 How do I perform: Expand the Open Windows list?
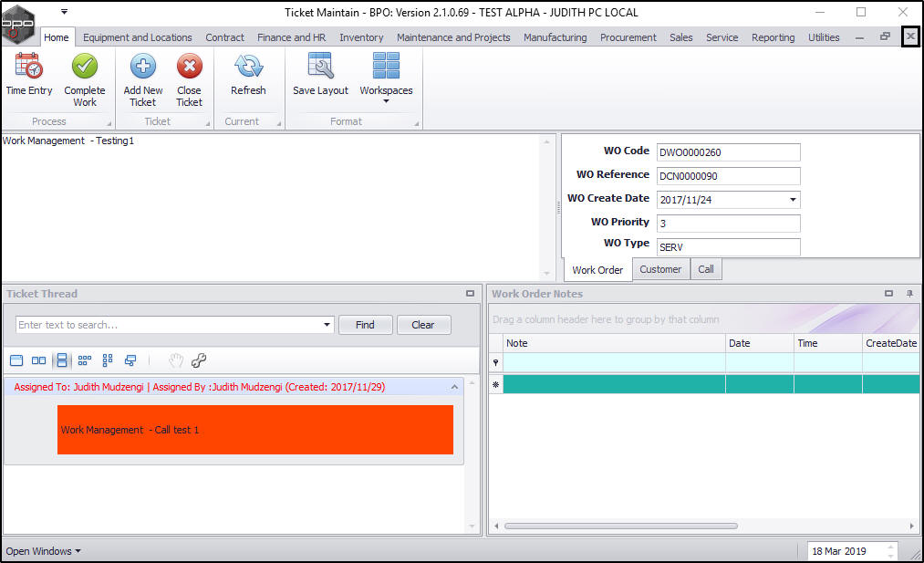pyautogui.click(x=44, y=551)
